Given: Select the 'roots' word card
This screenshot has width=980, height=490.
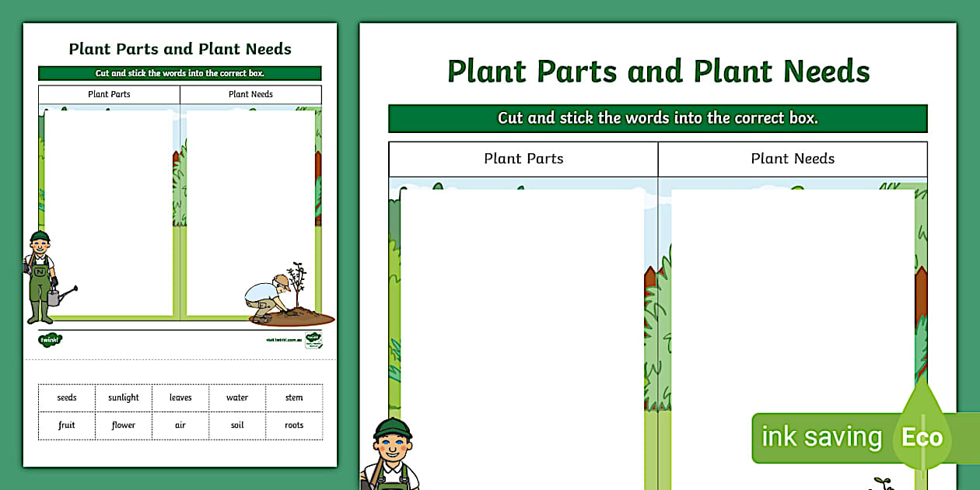Looking at the screenshot, I should [294, 425].
